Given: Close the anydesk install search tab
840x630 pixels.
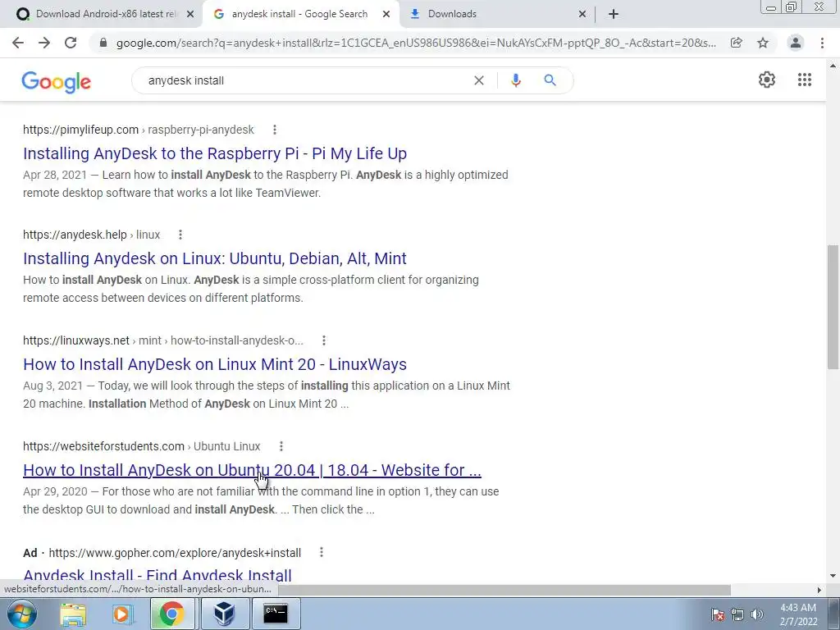Looking at the screenshot, I should pyautogui.click(x=386, y=15).
